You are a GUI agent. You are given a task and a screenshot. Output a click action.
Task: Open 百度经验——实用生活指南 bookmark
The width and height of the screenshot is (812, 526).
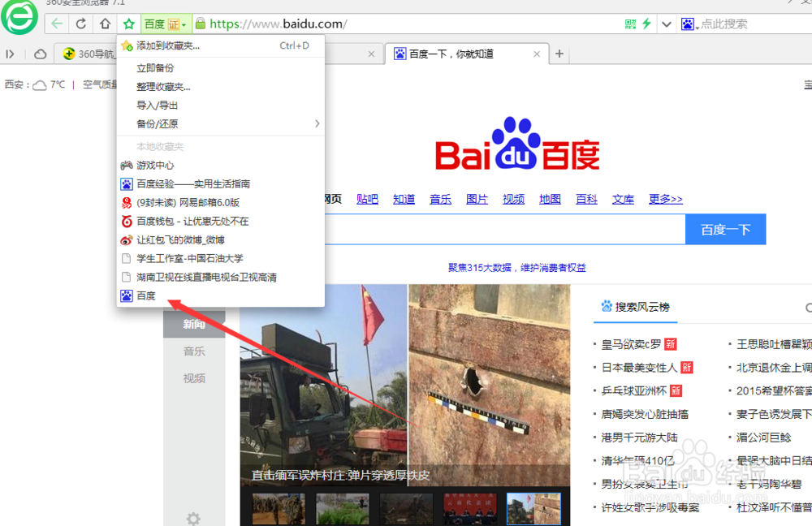[221, 183]
